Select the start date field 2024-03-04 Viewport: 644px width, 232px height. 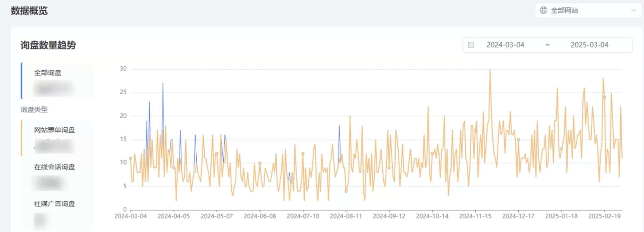[505, 45]
